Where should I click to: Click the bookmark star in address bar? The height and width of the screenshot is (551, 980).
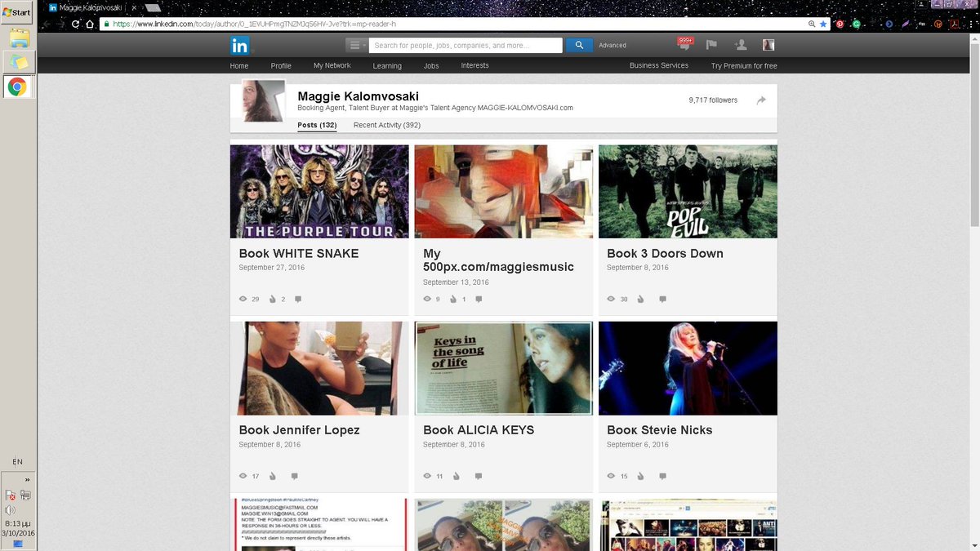click(822, 24)
